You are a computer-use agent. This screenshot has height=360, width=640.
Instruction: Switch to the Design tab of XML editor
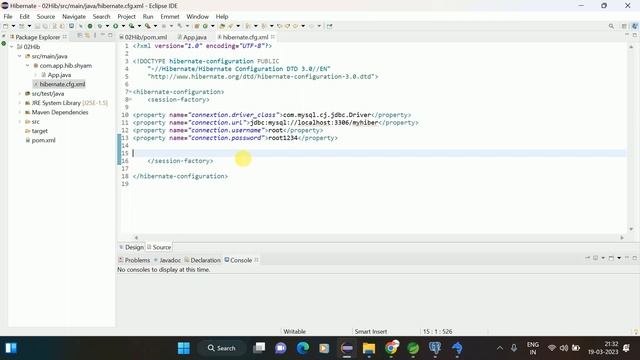click(x=131, y=247)
